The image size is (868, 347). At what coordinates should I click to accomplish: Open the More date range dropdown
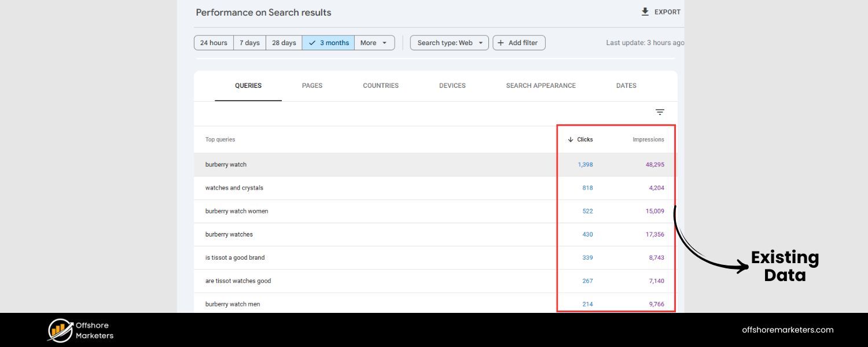(374, 42)
